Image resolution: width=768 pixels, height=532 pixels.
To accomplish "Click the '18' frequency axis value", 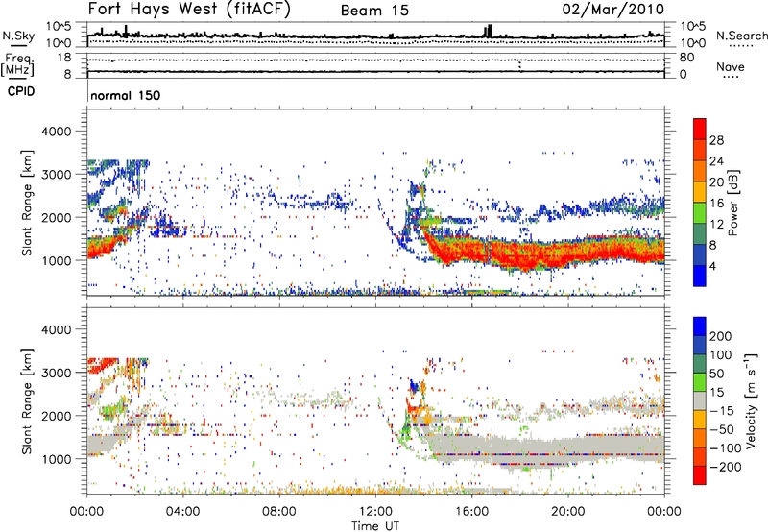I will pos(64,58).
